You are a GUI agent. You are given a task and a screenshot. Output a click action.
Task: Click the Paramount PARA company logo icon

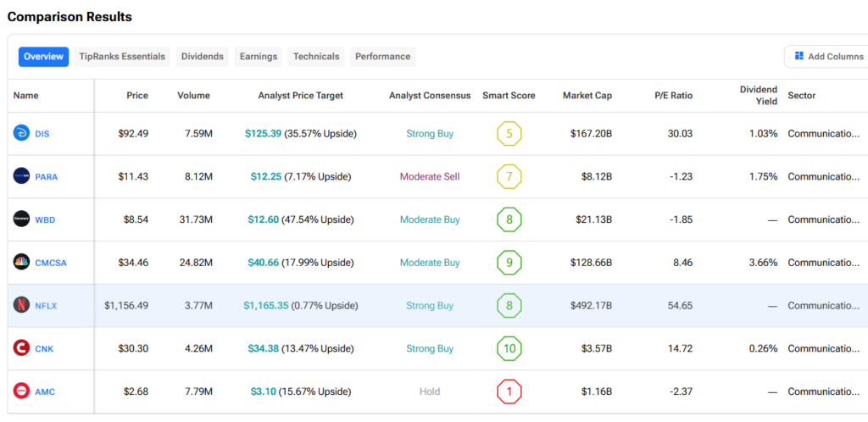click(x=21, y=176)
